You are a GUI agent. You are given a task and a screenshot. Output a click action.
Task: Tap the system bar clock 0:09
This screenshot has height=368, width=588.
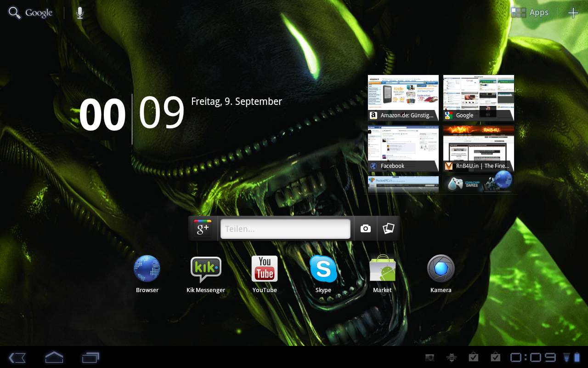tap(533, 357)
